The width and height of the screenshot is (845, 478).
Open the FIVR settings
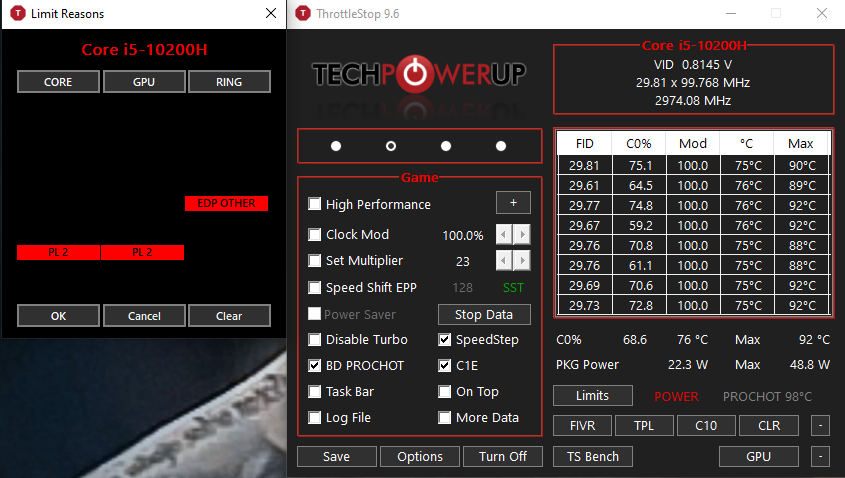click(x=583, y=426)
